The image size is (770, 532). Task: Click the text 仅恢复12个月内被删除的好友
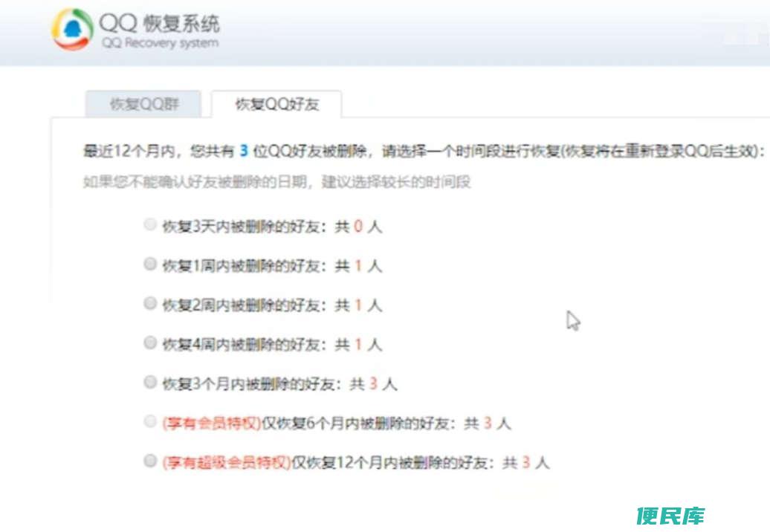[389, 462]
